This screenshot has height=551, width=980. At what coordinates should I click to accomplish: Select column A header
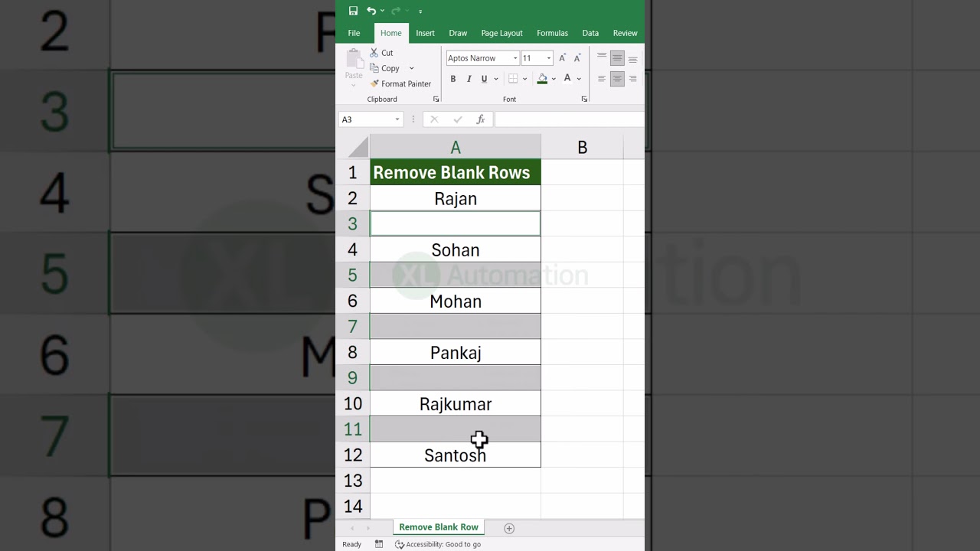coord(456,147)
